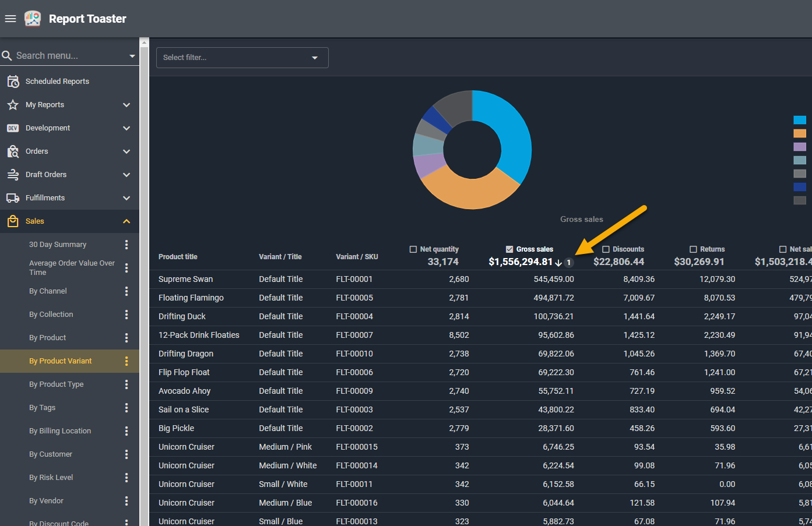Click the Gross sales descending sort arrow
This screenshot has width=812, height=526.
click(x=558, y=263)
